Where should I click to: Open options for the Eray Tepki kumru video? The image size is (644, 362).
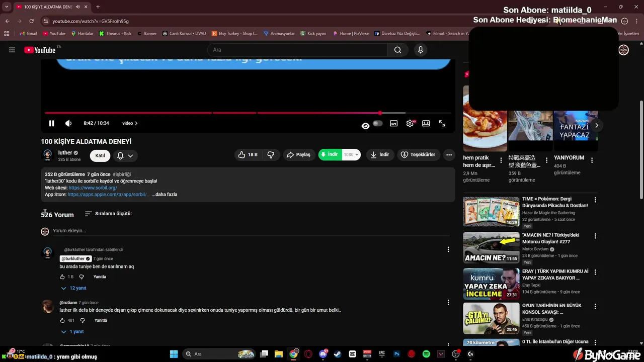coord(595,272)
